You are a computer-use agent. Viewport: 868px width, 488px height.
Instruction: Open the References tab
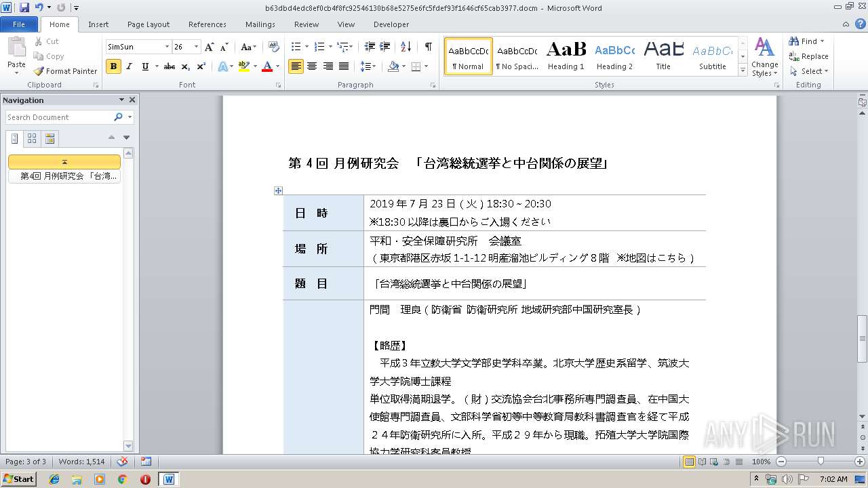click(208, 24)
